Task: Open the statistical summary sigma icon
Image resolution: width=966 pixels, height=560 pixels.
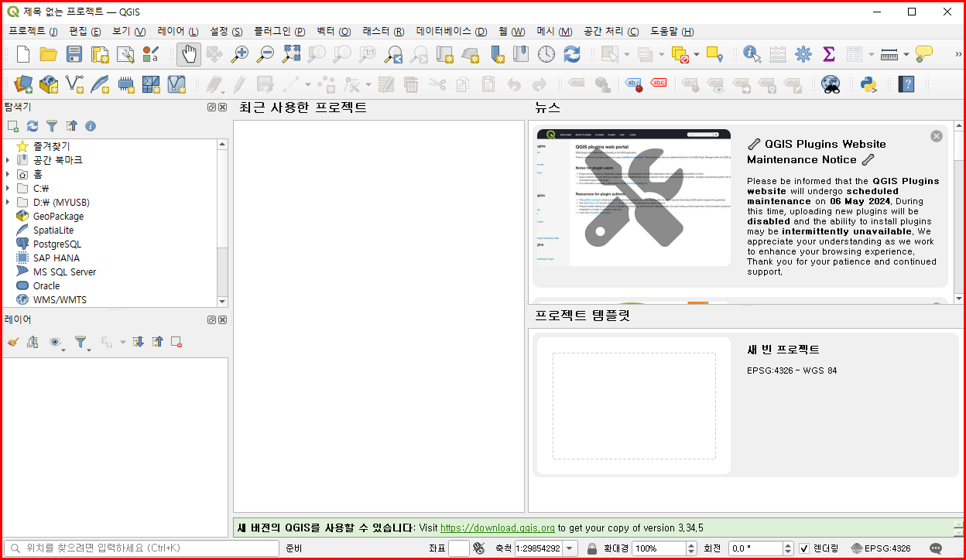Action: pos(829,54)
